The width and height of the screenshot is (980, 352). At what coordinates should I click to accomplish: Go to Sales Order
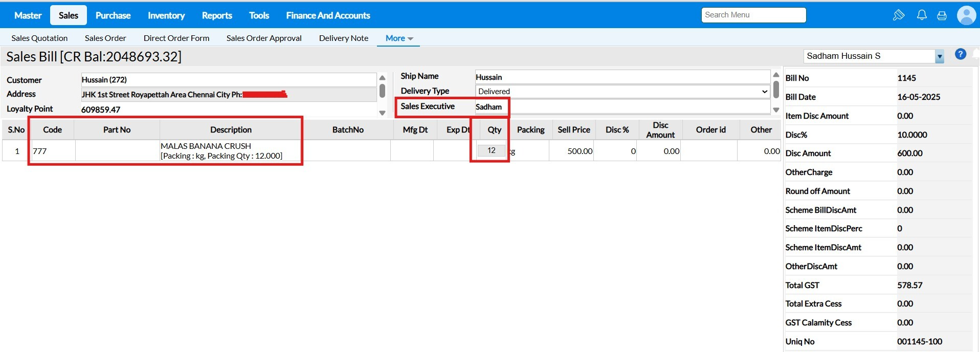[105, 38]
